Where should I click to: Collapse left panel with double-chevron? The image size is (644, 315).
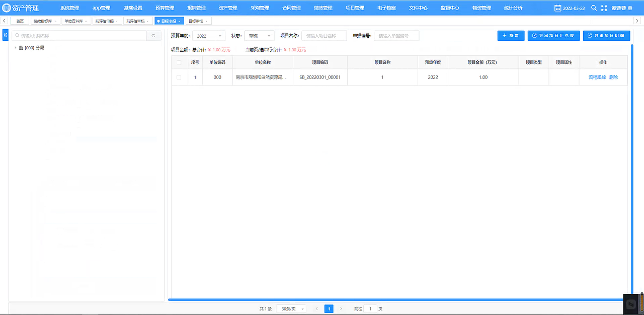(x=6, y=35)
